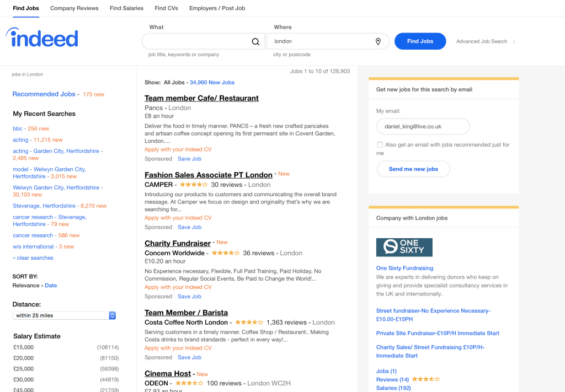Open CAMPER 30 reviews link
565x392 pixels.
click(x=227, y=185)
